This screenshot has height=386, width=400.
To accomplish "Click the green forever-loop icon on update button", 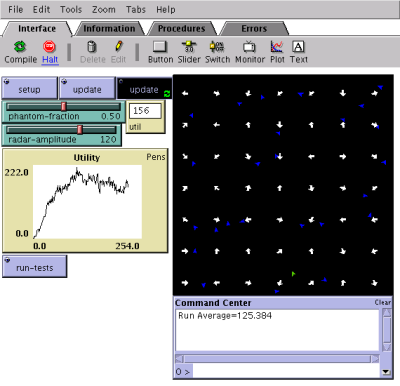I will point(167,94).
